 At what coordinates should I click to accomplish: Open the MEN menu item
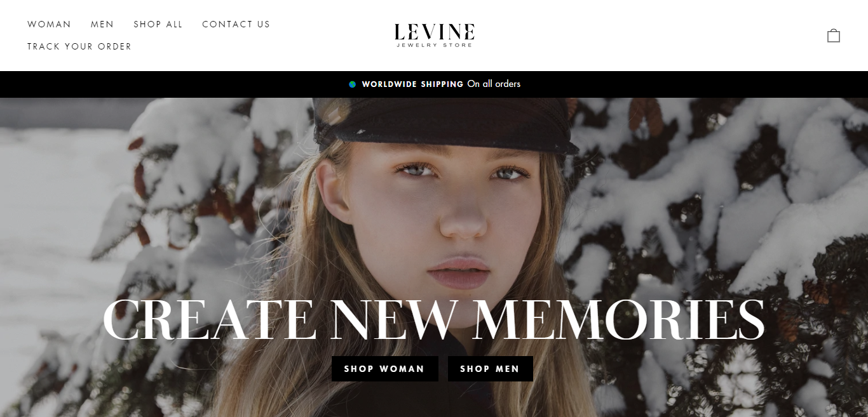point(102,24)
